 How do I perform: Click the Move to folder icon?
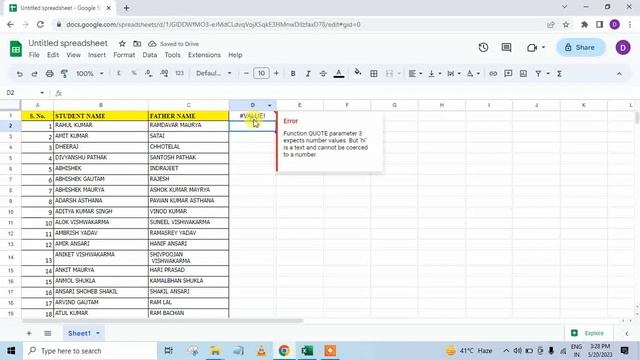pyautogui.click(x=137, y=43)
